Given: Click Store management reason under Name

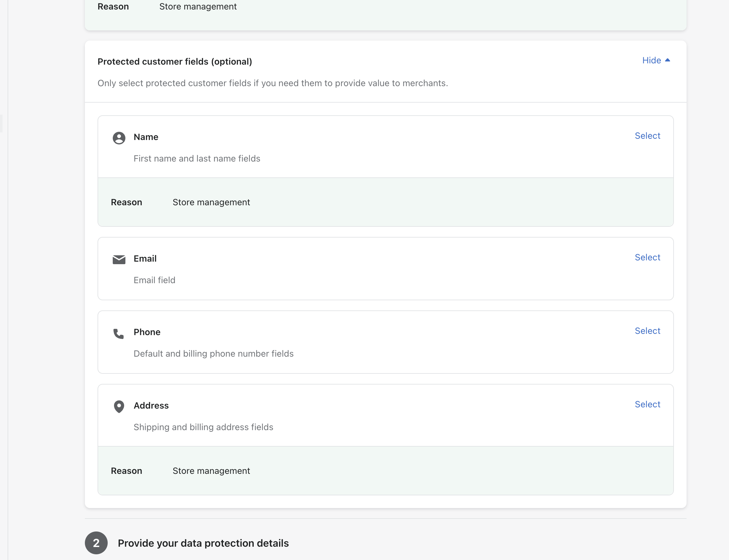Looking at the screenshot, I should pyautogui.click(x=211, y=202).
